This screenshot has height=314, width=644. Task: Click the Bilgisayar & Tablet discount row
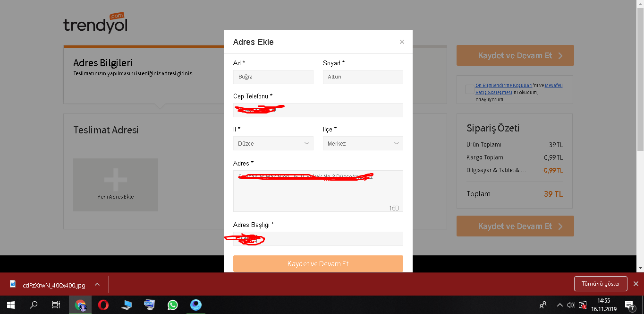[515, 170]
